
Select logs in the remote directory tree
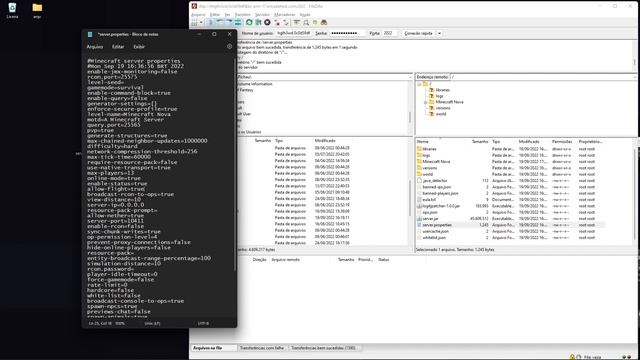click(x=439, y=96)
